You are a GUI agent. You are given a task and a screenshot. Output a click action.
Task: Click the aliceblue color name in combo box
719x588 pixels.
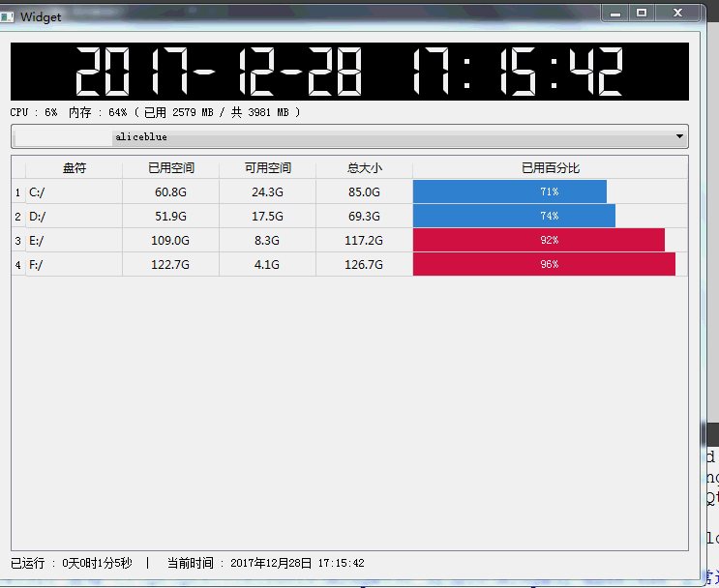tap(141, 137)
